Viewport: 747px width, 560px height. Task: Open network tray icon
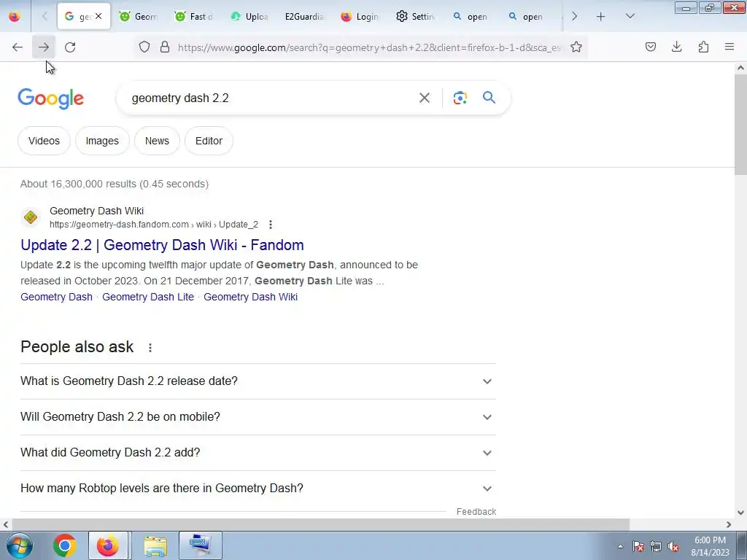pyautogui.click(x=656, y=547)
